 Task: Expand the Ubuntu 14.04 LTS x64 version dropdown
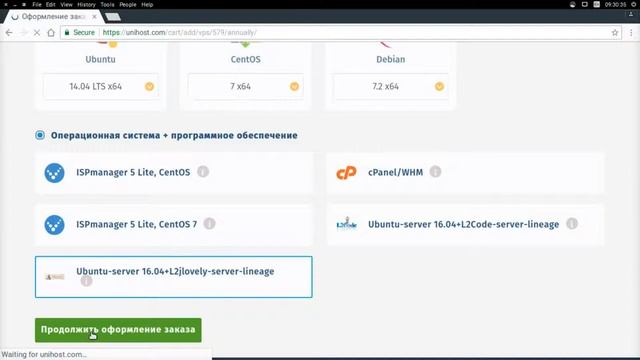click(x=101, y=87)
